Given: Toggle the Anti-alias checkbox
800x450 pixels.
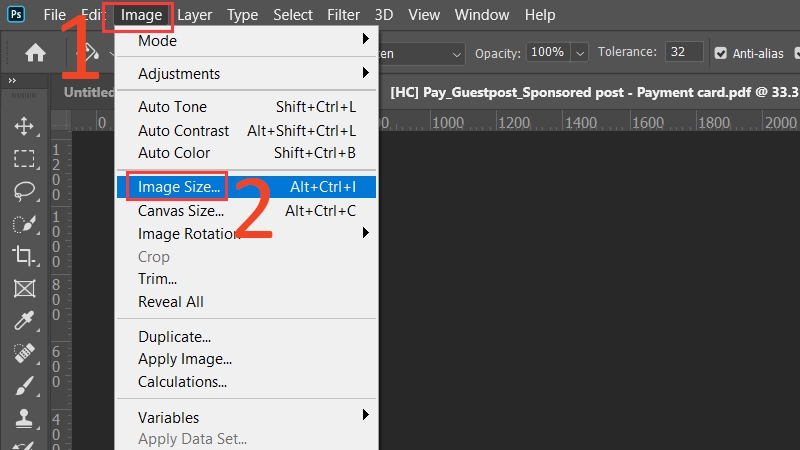Looking at the screenshot, I should 722,53.
